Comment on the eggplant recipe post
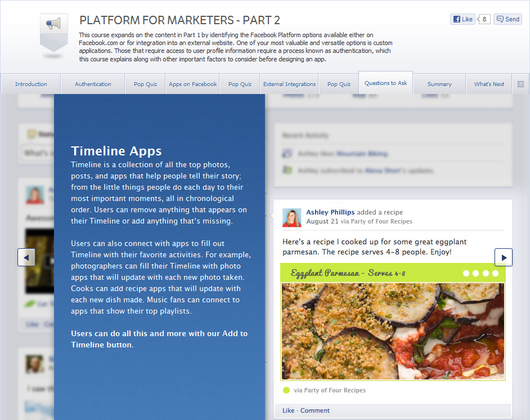The image size is (530, 420). pyautogui.click(x=315, y=410)
